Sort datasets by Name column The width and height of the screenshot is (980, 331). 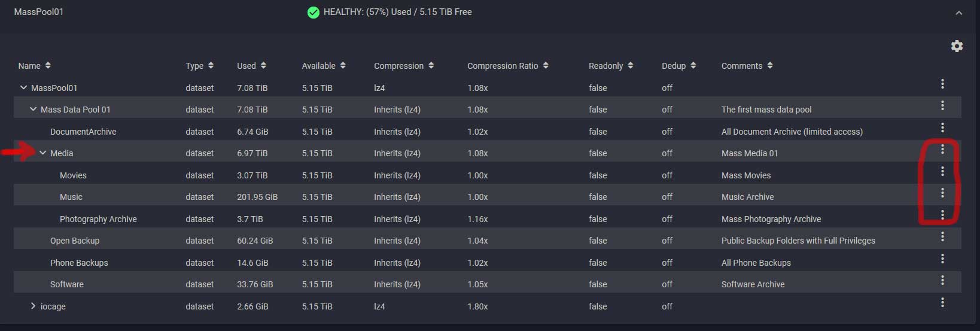tap(34, 66)
